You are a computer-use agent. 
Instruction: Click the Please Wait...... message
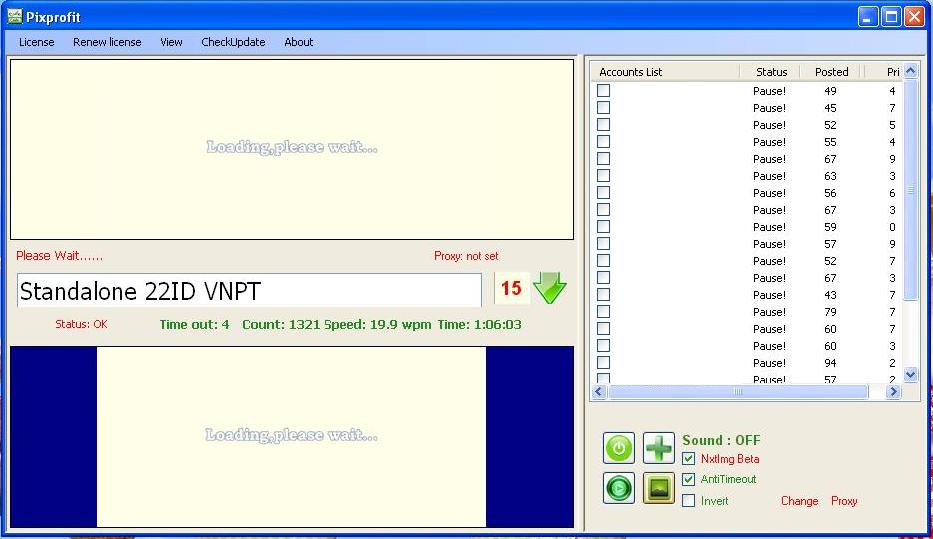click(x=60, y=256)
